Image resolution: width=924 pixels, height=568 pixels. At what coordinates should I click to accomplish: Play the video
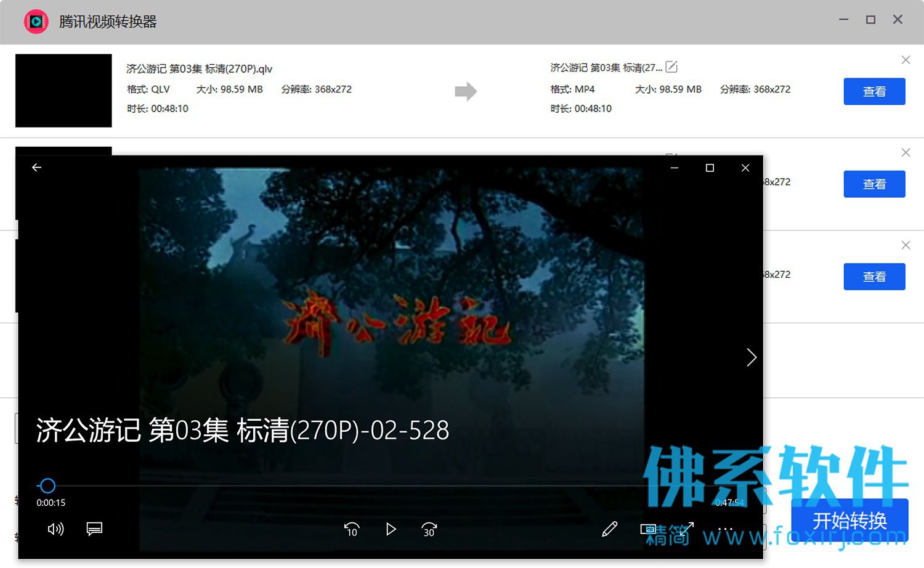pyautogui.click(x=391, y=529)
